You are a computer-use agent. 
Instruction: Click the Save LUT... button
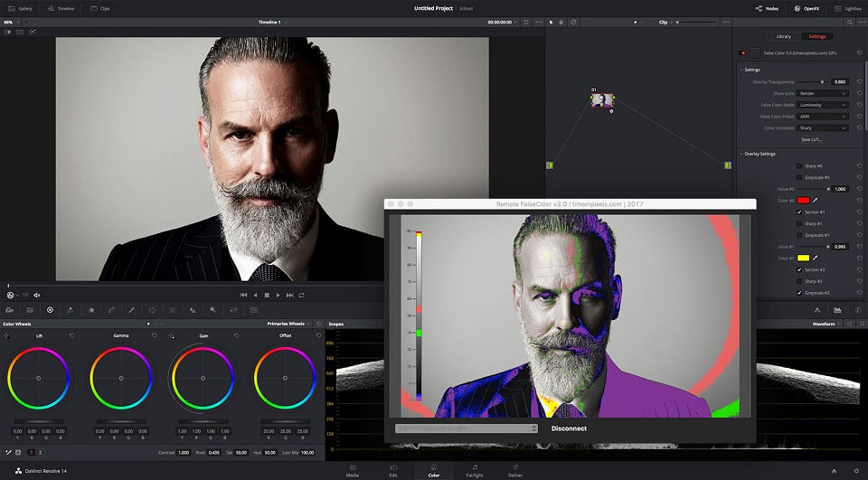812,139
